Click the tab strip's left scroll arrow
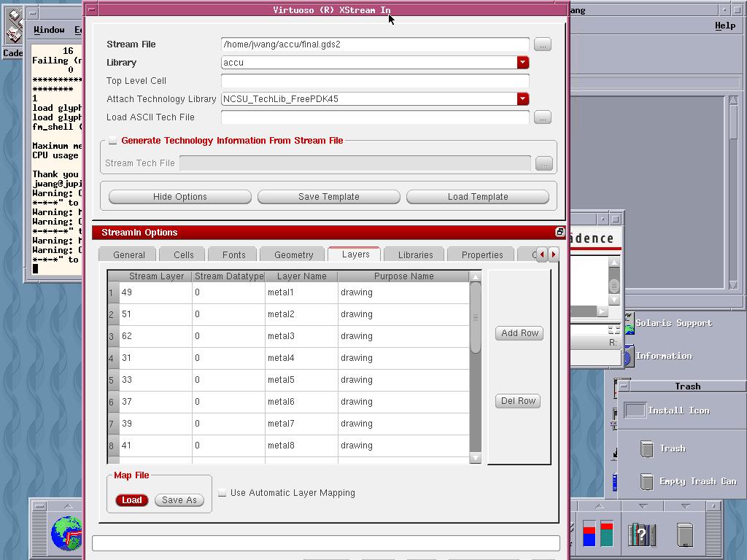 tap(542, 254)
